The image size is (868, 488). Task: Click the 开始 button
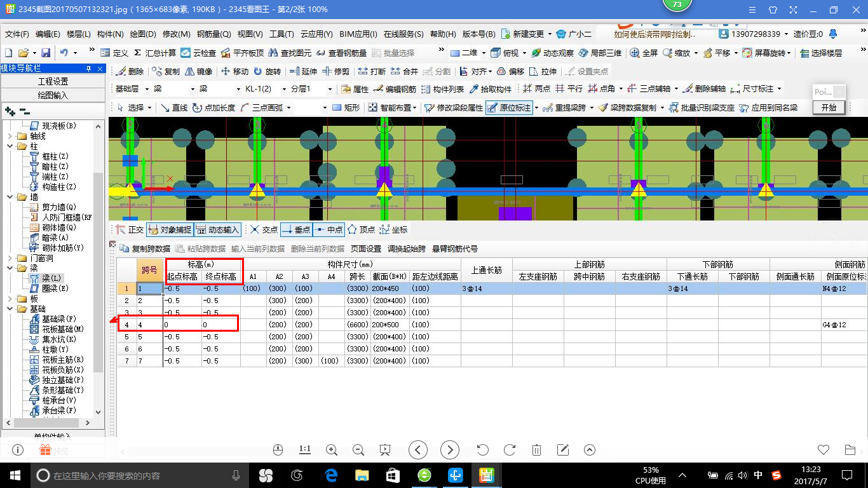click(829, 107)
